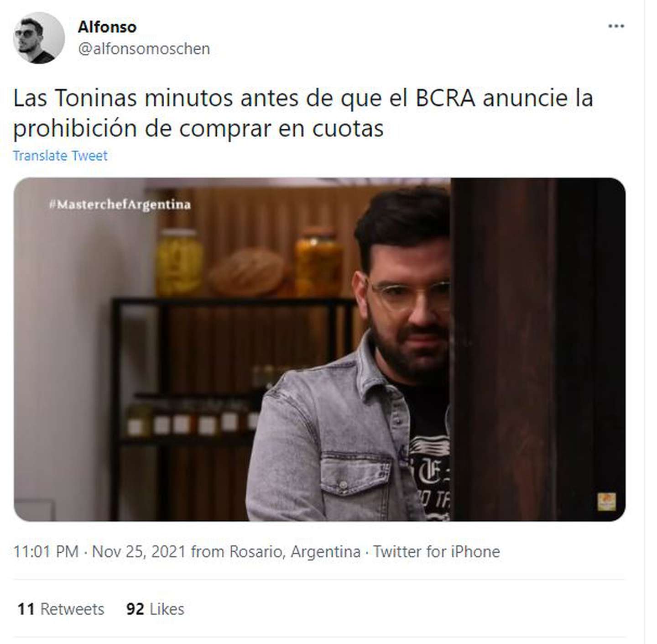Viewport: 657px width, 644px height.
Task: Open the Alfonso display name profile link
Action: [107, 27]
